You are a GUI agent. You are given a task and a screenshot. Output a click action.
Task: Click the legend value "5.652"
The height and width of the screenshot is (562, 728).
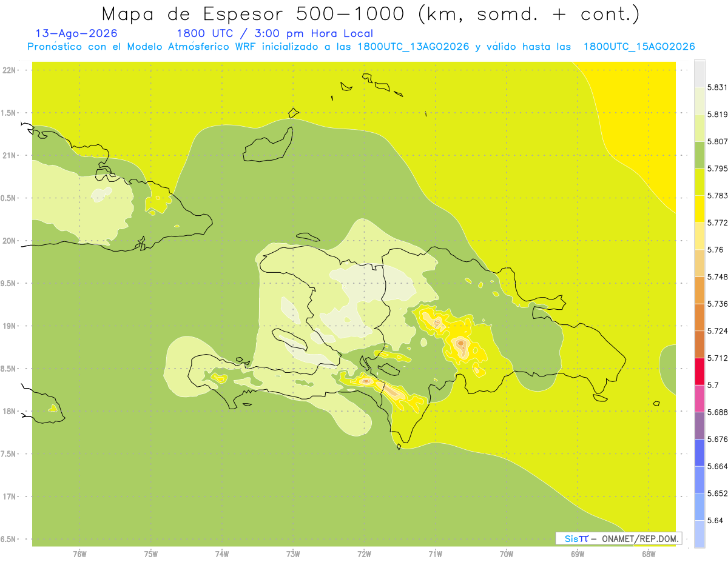(x=717, y=493)
